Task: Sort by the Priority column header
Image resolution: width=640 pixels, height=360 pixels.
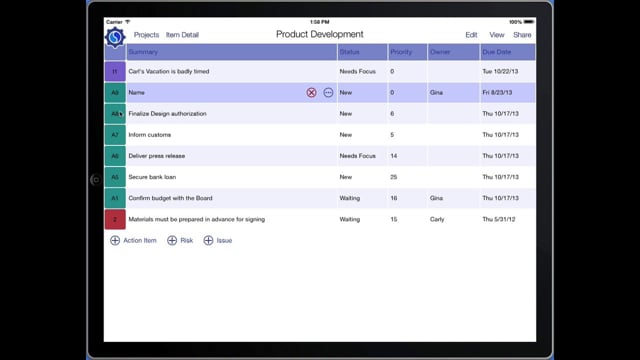Action: [407, 52]
